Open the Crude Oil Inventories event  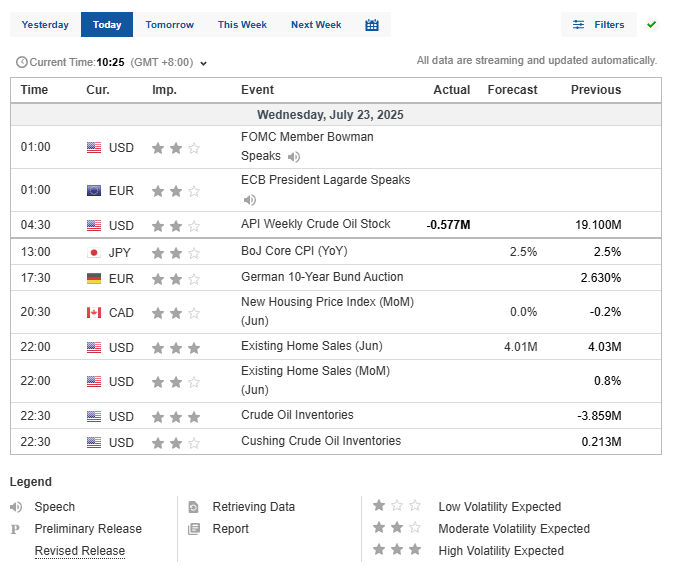(x=297, y=415)
